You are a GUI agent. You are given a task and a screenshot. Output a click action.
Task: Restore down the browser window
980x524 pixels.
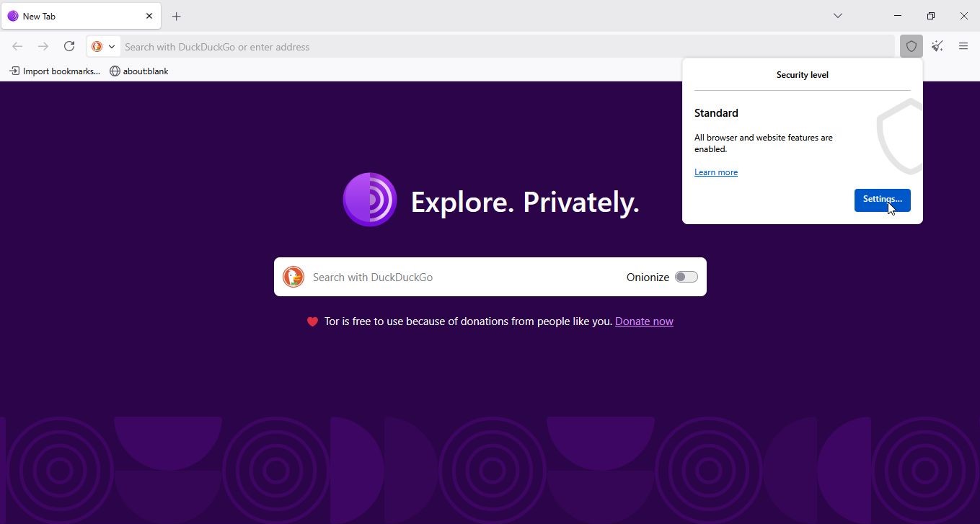pyautogui.click(x=931, y=16)
